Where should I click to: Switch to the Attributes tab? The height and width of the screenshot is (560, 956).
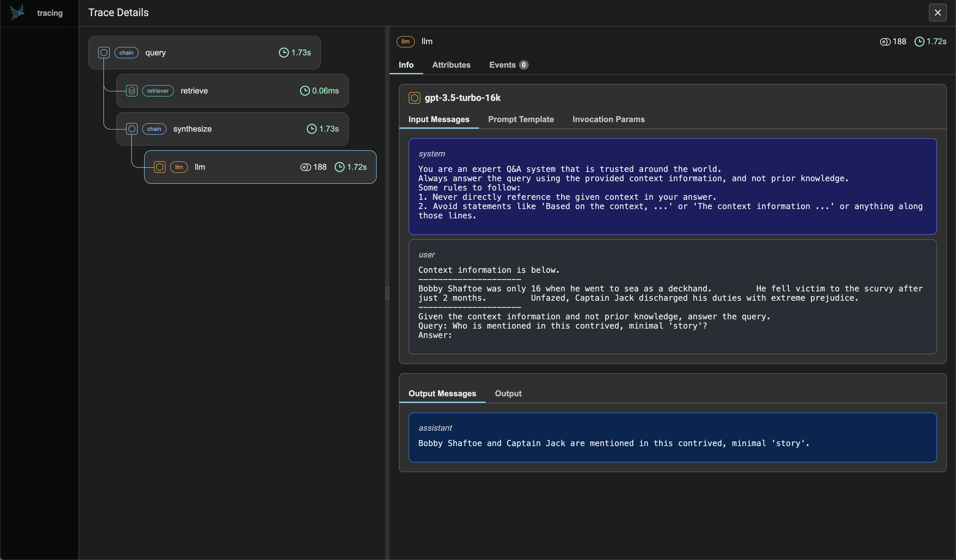point(451,65)
